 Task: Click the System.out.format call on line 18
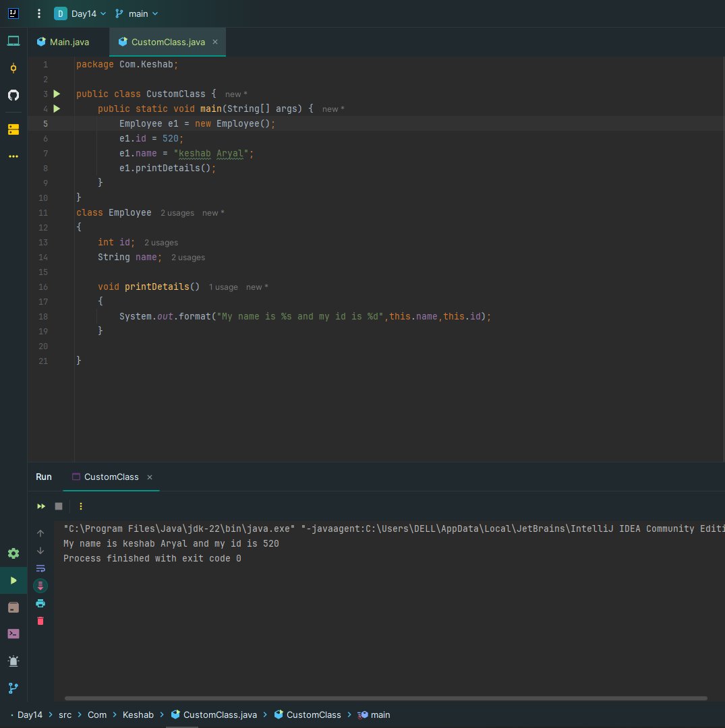tap(305, 317)
